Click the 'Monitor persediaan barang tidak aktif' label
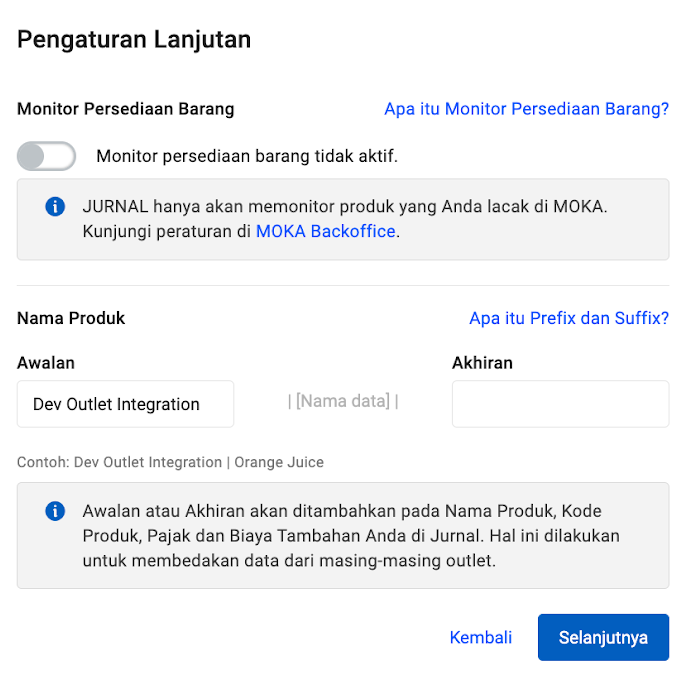 [x=247, y=156]
